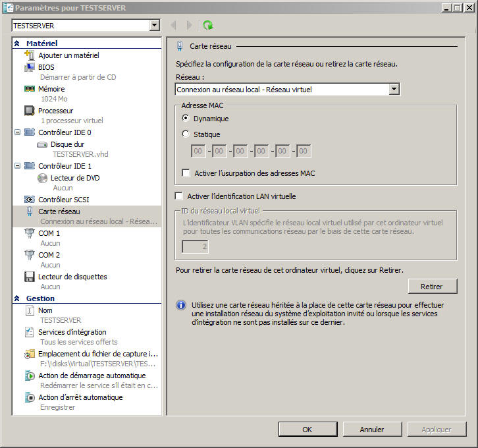Screen dimensions: 478x448
Task: Collapse the Matériel section header
Action: coord(17,43)
